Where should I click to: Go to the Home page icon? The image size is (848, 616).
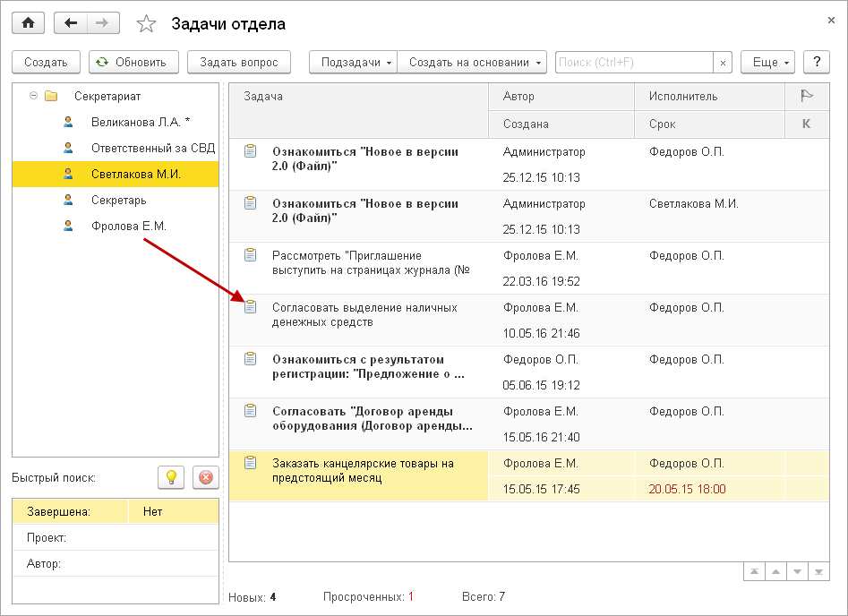pos(28,23)
